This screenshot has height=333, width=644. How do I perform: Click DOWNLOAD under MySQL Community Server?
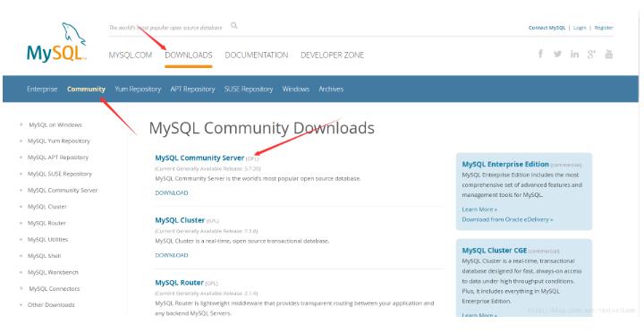click(x=171, y=192)
